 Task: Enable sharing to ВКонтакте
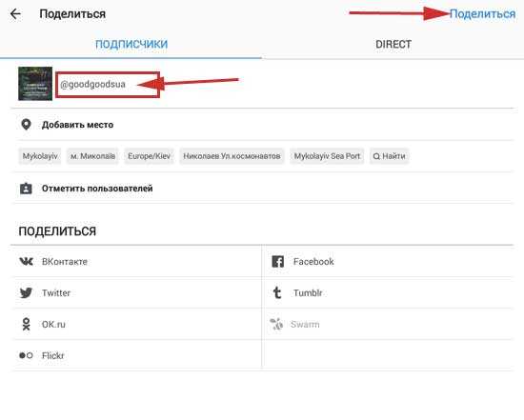click(x=137, y=261)
